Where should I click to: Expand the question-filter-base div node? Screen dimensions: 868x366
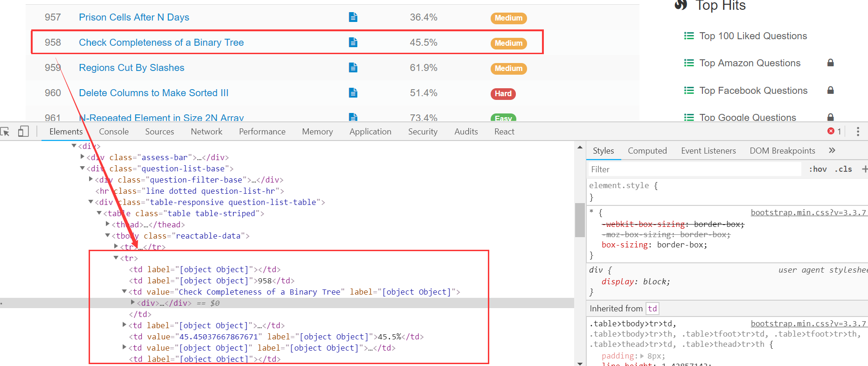(91, 179)
